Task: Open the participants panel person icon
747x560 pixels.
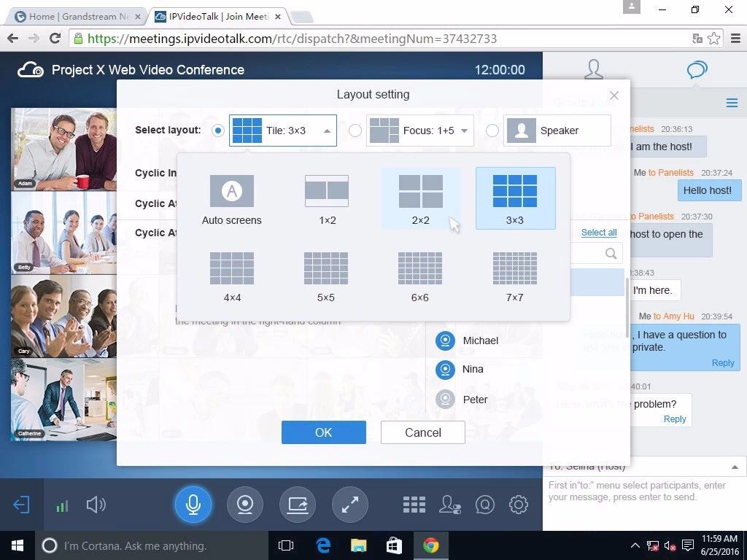Action: pyautogui.click(x=594, y=69)
